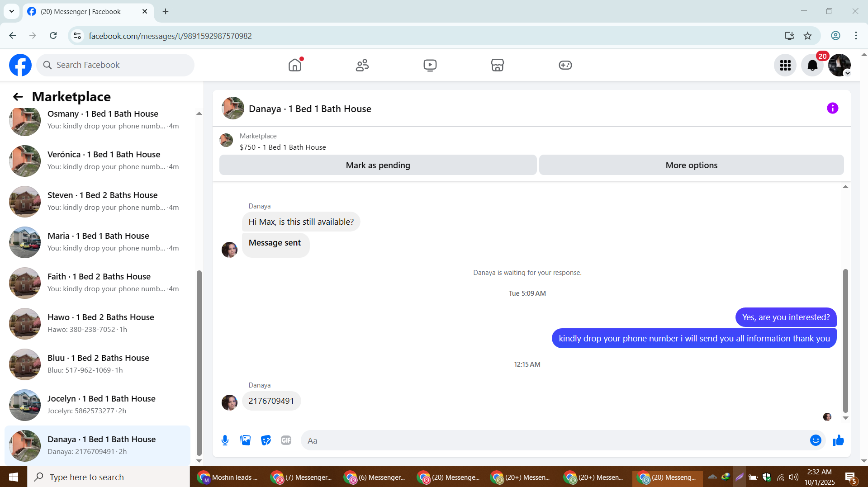Open the notifications bell icon

coord(812,65)
